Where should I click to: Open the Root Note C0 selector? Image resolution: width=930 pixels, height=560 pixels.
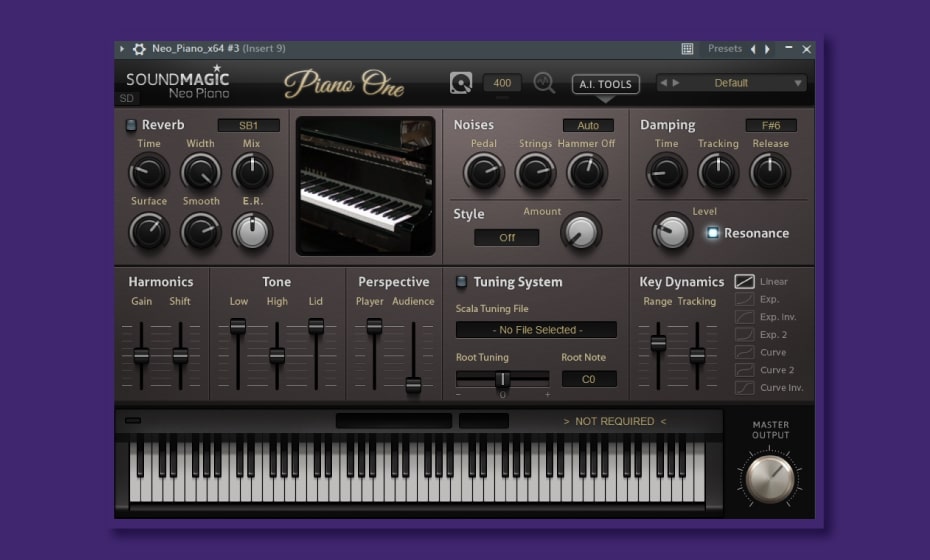[589, 379]
